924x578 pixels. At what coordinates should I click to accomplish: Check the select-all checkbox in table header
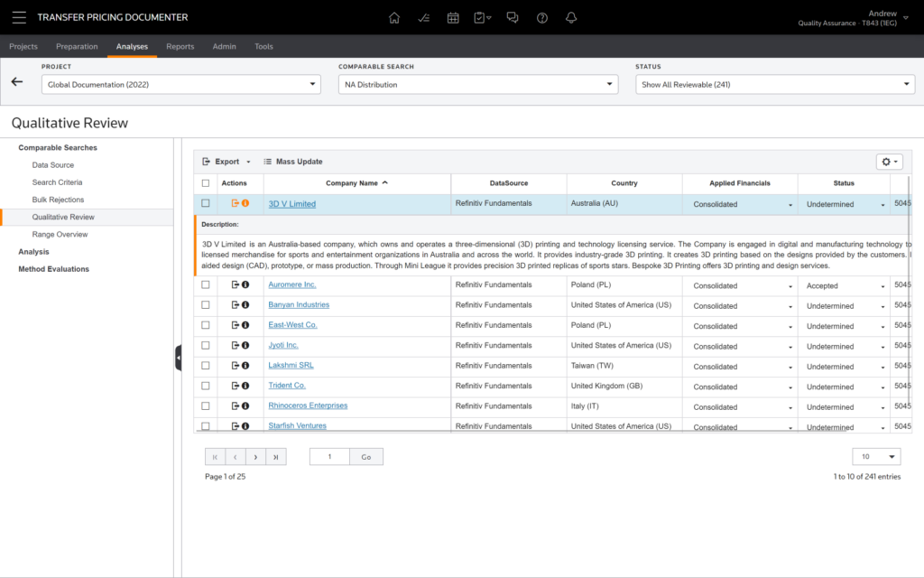[206, 183]
